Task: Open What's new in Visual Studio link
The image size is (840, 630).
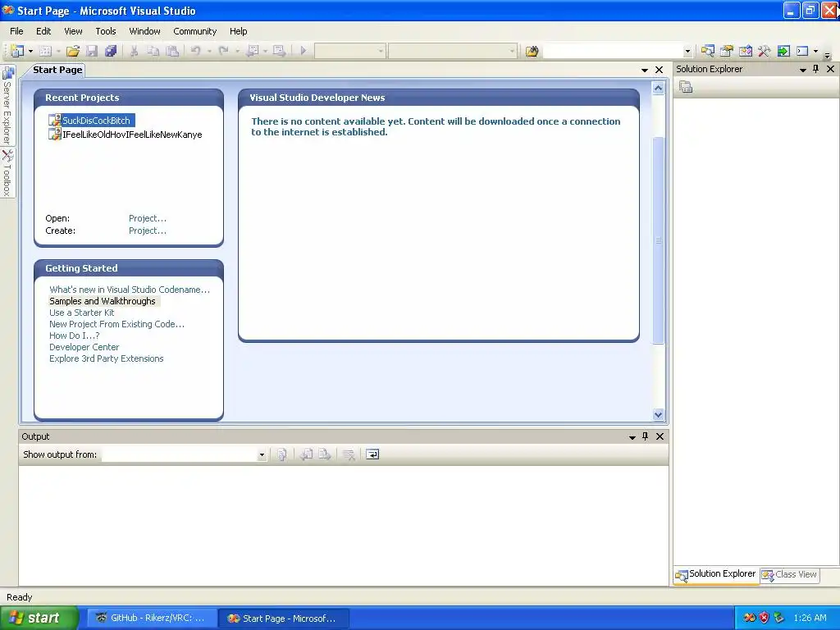Action: click(x=129, y=290)
